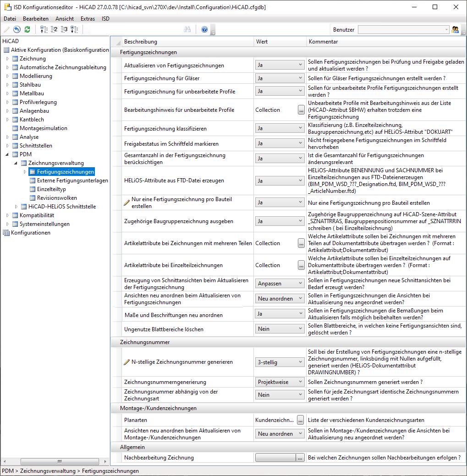
Task: Open collection for Artikelattribute bei Zeichnungen mit mehreren Teilen
Action: point(301,243)
